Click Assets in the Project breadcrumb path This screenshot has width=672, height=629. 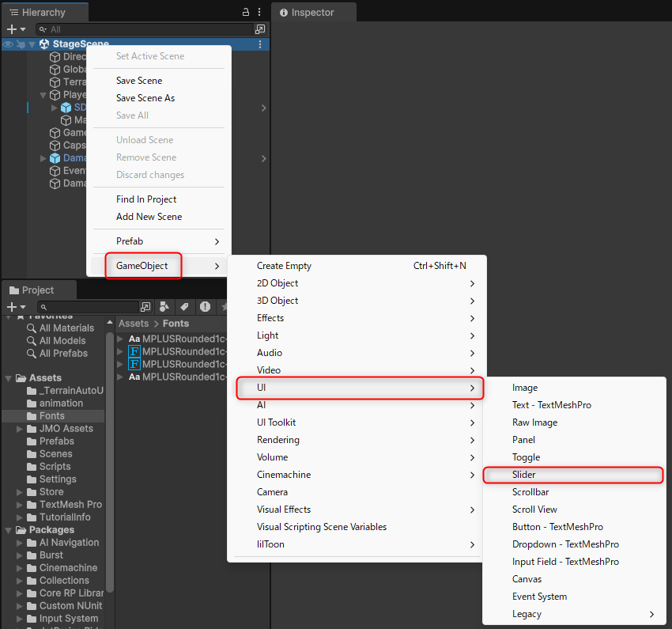pos(134,324)
